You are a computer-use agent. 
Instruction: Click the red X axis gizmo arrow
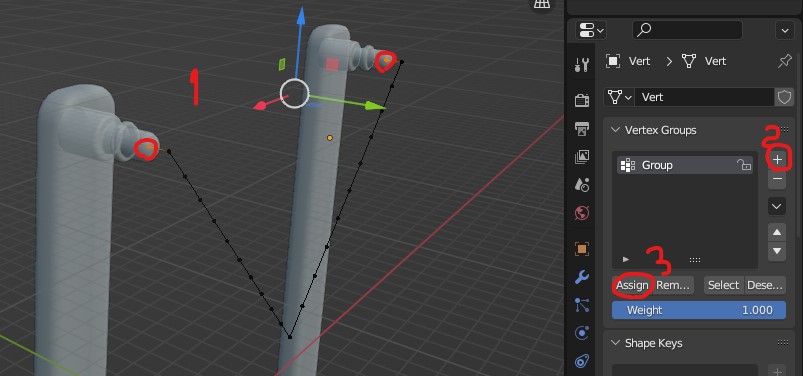pos(261,106)
